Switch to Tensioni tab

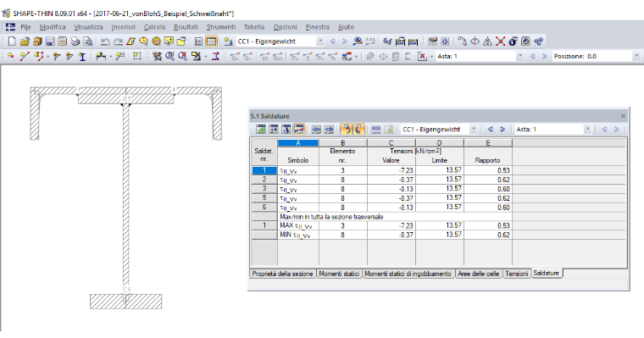(517, 274)
